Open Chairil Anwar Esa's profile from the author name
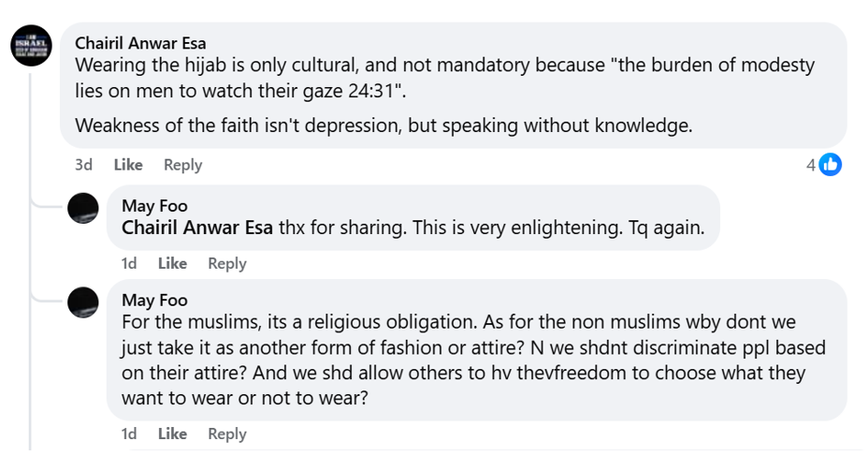Screen dimensions: 868x456 coord(140,43)
